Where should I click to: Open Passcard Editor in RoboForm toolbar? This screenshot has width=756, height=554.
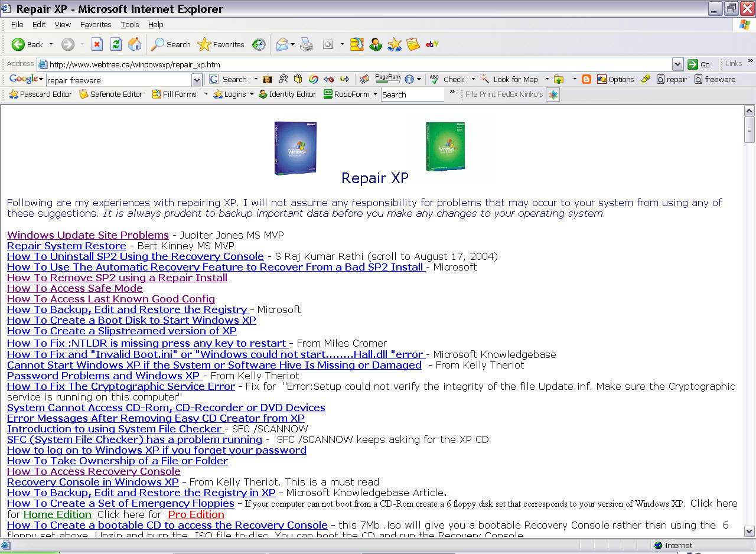click(x=40, y=94)
